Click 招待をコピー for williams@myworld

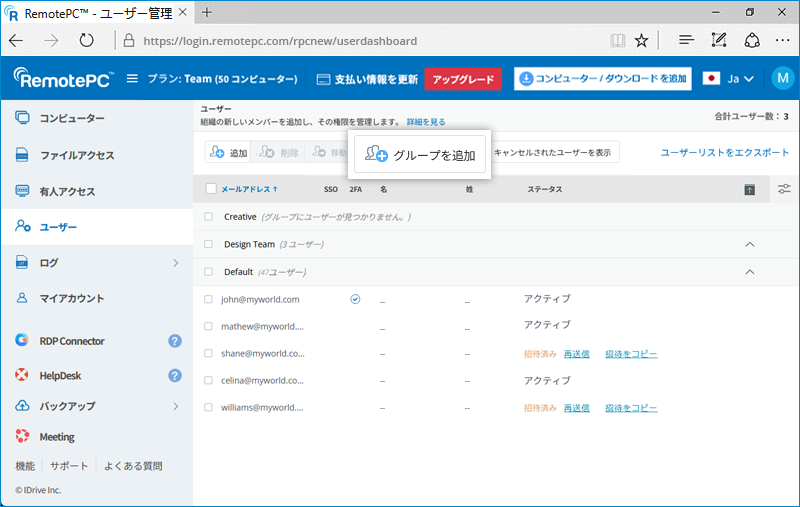[x=631, y=408]
